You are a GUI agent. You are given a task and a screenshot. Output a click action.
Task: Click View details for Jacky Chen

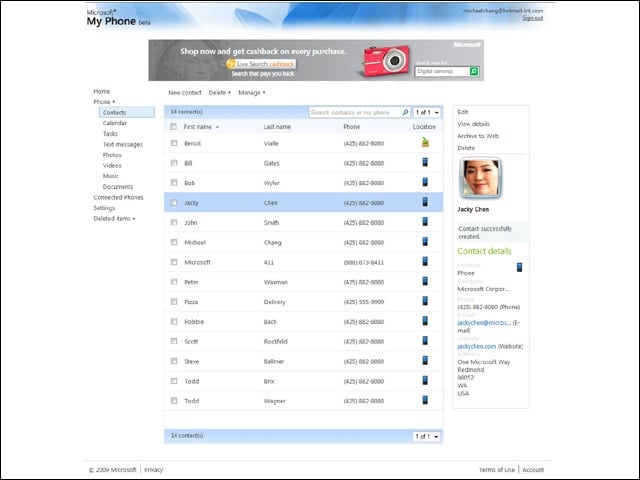[473, 124]
